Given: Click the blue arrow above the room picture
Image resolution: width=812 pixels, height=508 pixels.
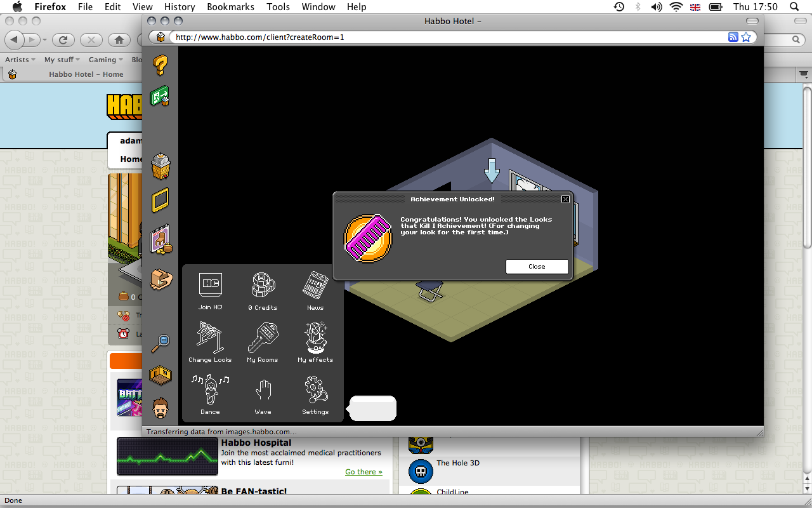Looking at the screenshot, I should point(492,170).
